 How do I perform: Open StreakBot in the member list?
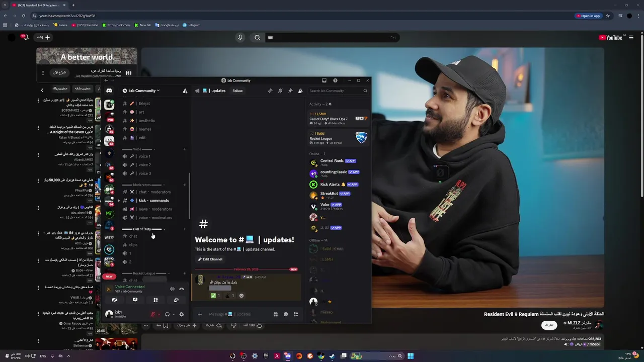(x=339, y=195)
